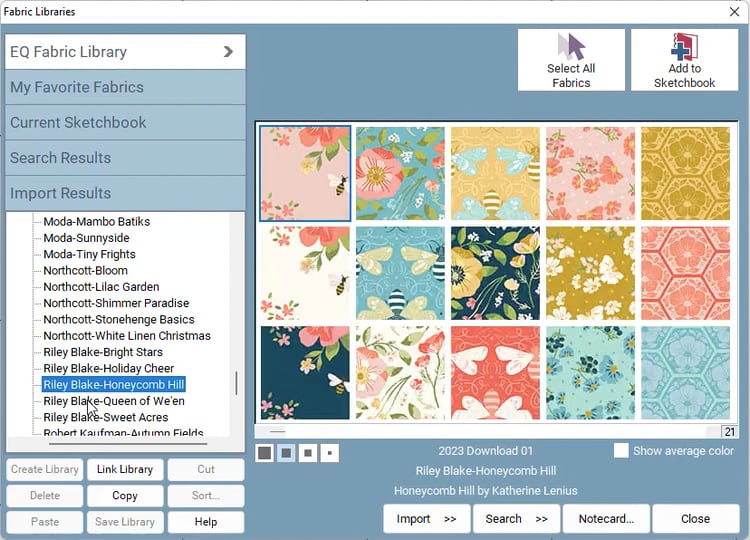
Task: Click the Add to Sketchbook icon button
Action: (684, 60)
